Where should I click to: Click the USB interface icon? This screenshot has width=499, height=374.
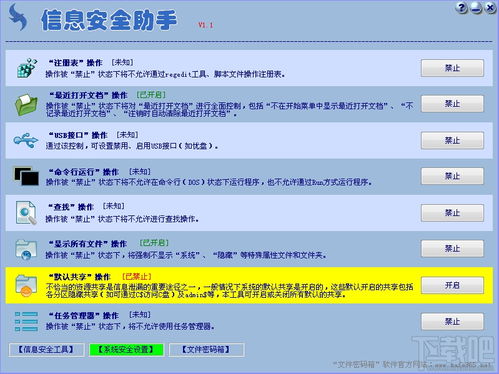click(x=26, y=140)
